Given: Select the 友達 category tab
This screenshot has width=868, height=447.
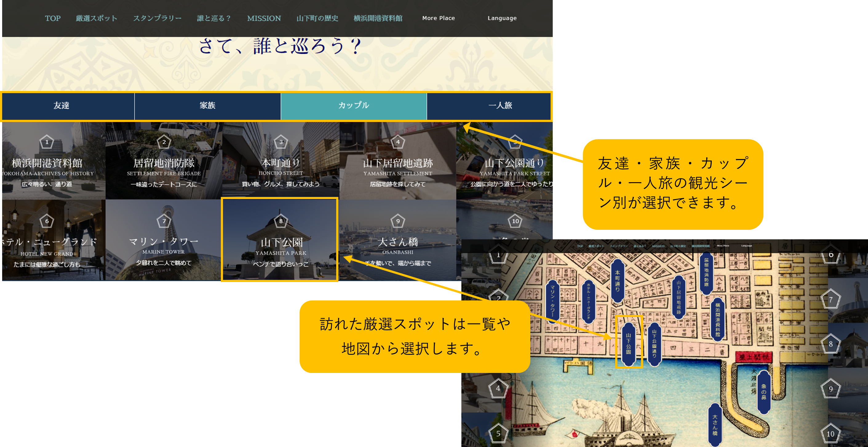Looking at the screenshot, I should pyautogui.click(x=61, y=106).
